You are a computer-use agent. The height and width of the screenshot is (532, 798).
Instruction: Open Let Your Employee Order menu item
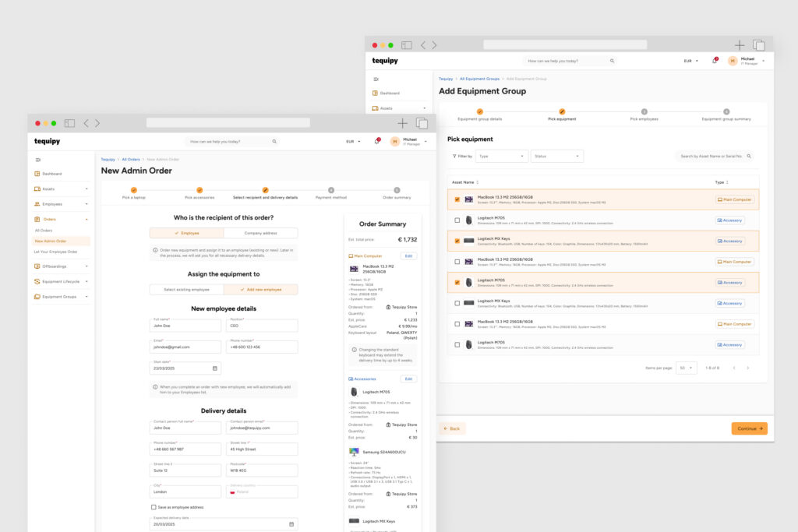[56, 252]
